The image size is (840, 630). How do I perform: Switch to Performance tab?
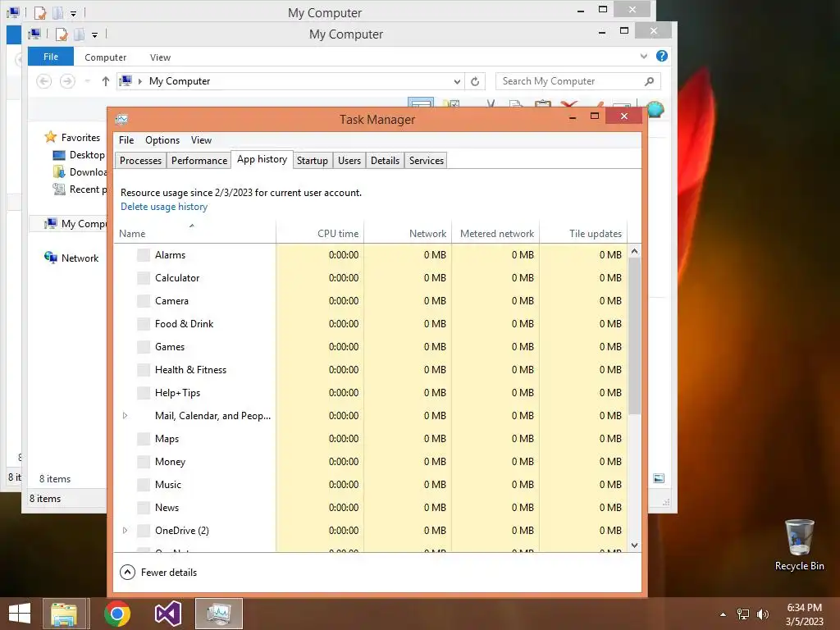[199, 161]
